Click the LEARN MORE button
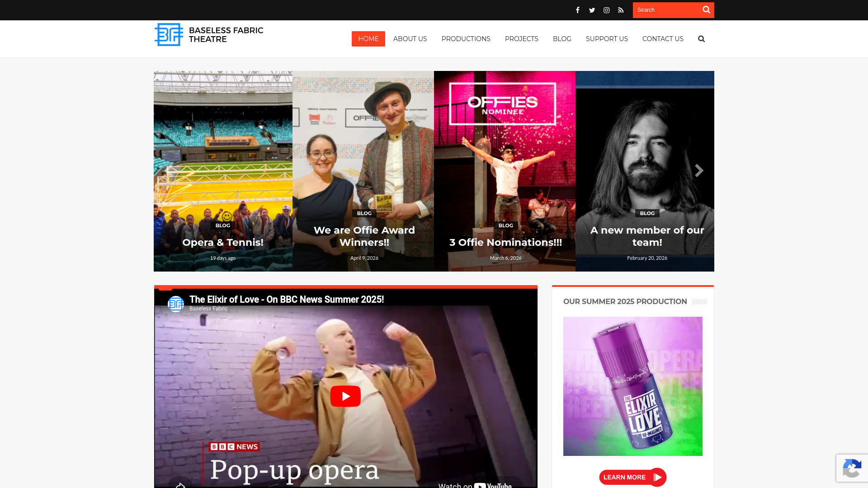The height and width of the screenshot is (488, 868). point(633,477)
